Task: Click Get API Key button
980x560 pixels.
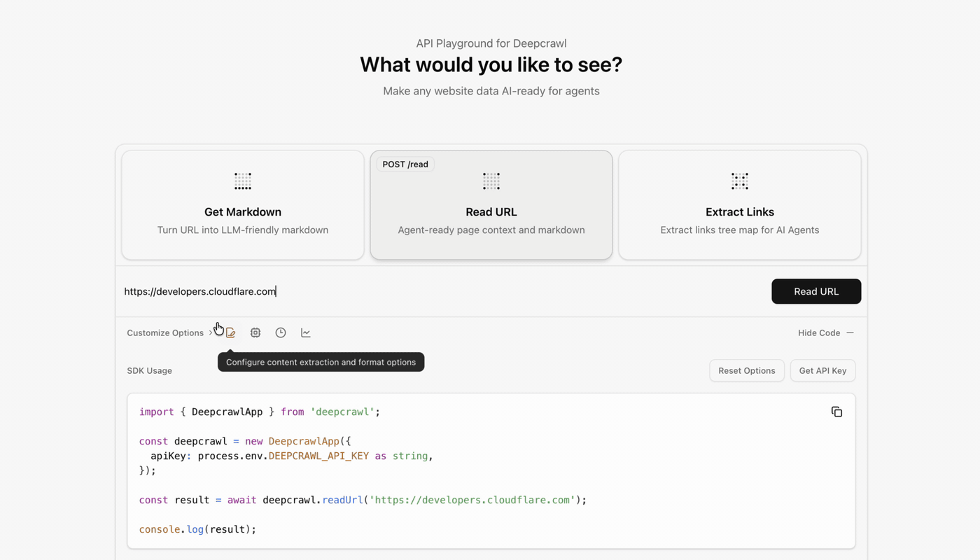Action: [822, 370]
